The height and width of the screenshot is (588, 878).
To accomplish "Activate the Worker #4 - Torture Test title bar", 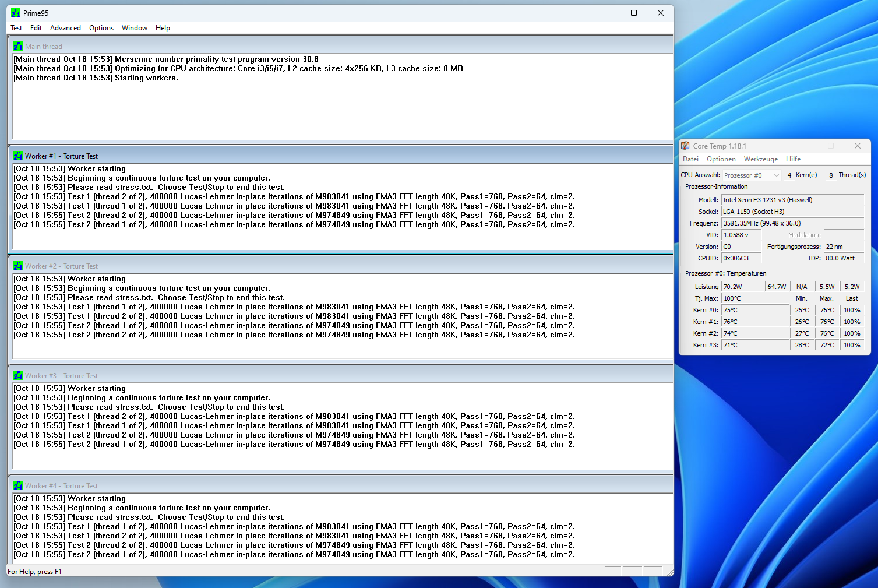I will (341, 485).
